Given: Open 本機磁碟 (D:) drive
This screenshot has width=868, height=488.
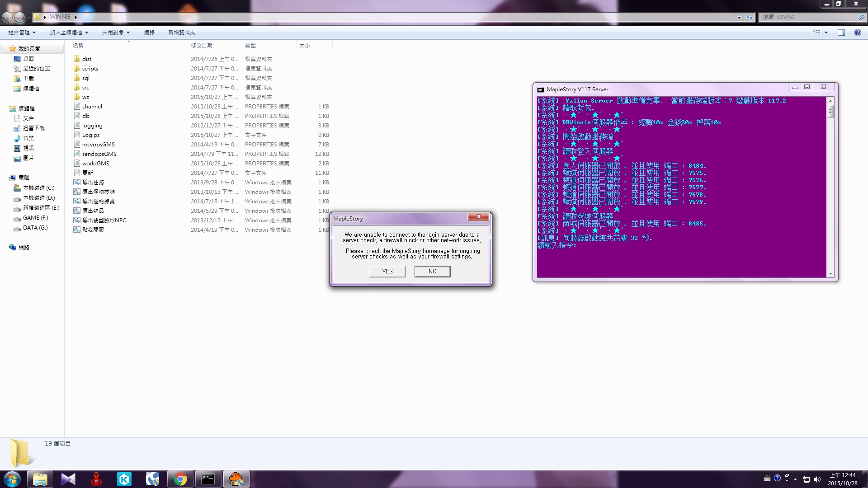Looking at the screenshot, I should (x=39, y=198).
